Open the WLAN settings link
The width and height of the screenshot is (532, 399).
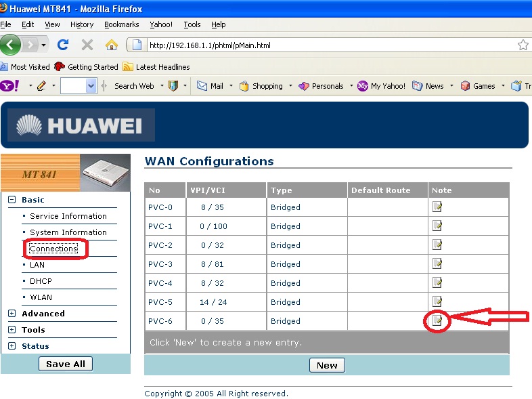point(41,297)
